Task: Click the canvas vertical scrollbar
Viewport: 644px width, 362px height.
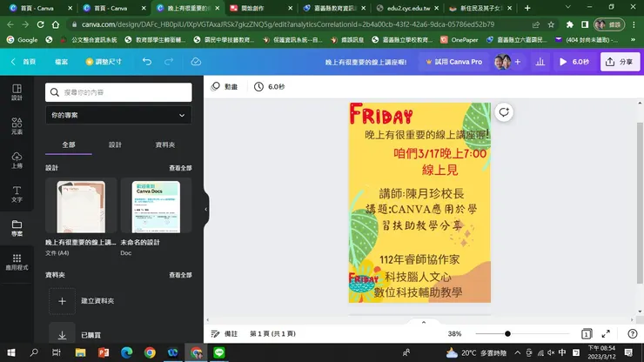Action: pyautogui.click(x=640, y=203)
